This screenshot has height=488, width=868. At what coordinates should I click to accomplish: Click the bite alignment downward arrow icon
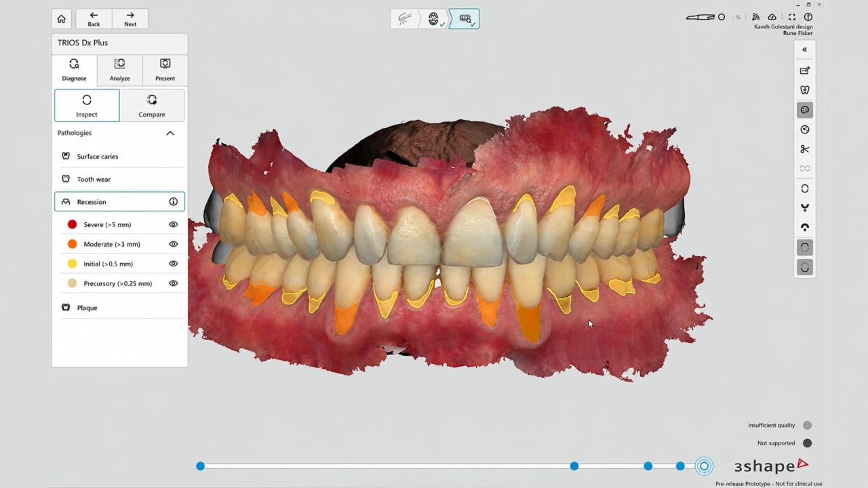tap(805, 208)
